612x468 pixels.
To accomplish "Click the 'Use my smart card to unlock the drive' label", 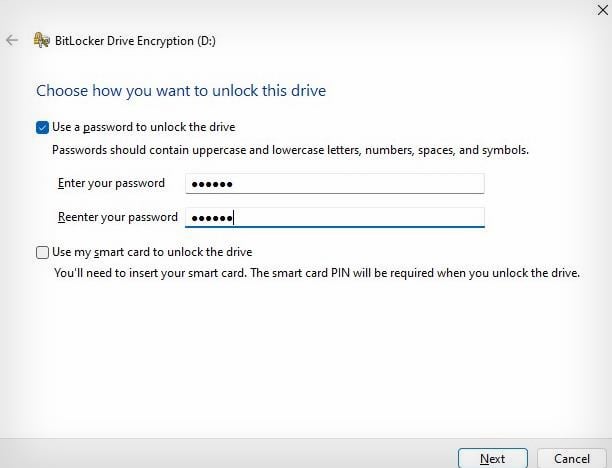I will pyautogui.click(x=152, y=252).
